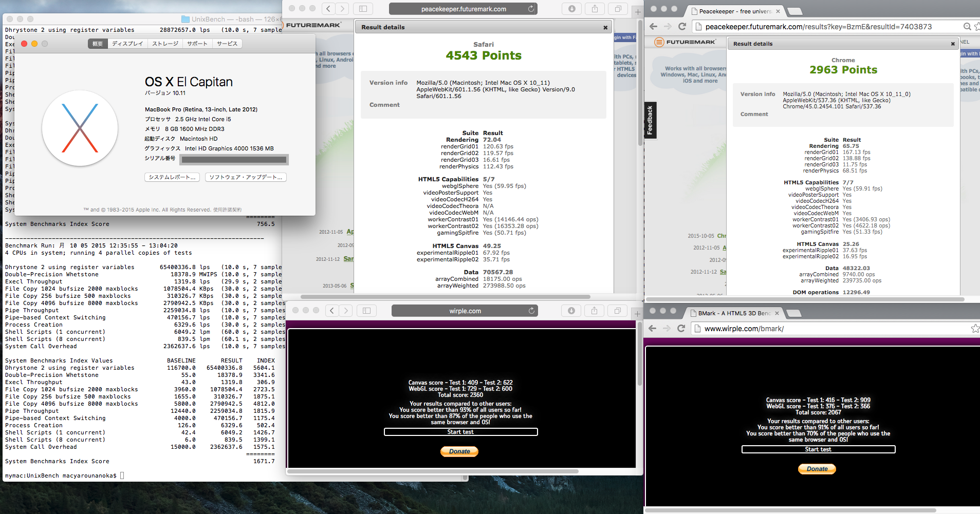Reload the Chrome BMark page
Image resolution: width=980 pixels, height=514 pixels.
pyautogui.click(x=681, y=329)
